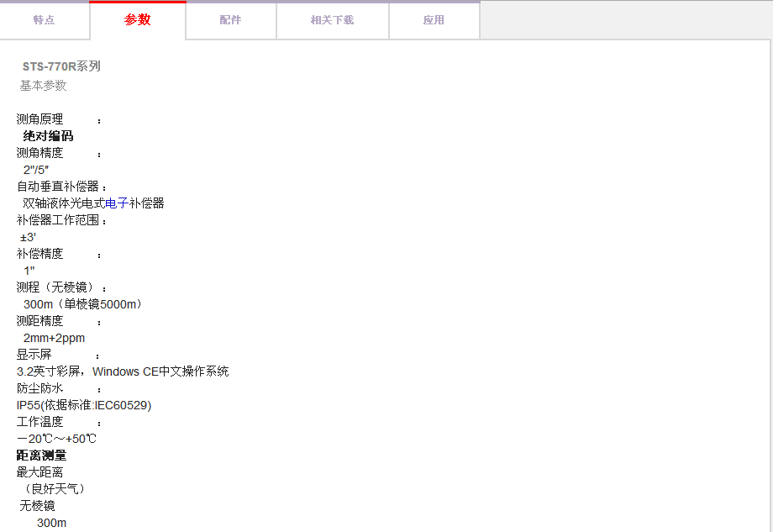Click the bold 距离测量 section heading
This screenshot has width=773, height=532.
[x=41, y=456]
